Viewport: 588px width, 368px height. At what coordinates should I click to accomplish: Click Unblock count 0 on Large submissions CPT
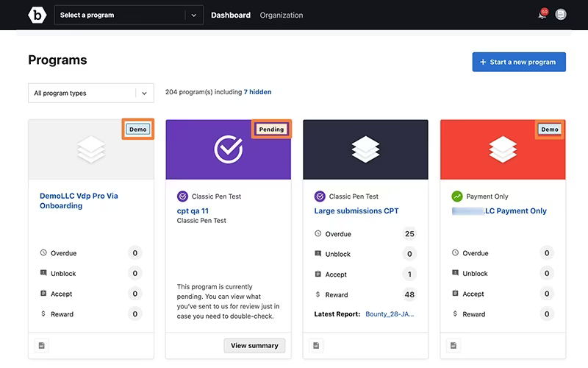[x=409, y=254]
